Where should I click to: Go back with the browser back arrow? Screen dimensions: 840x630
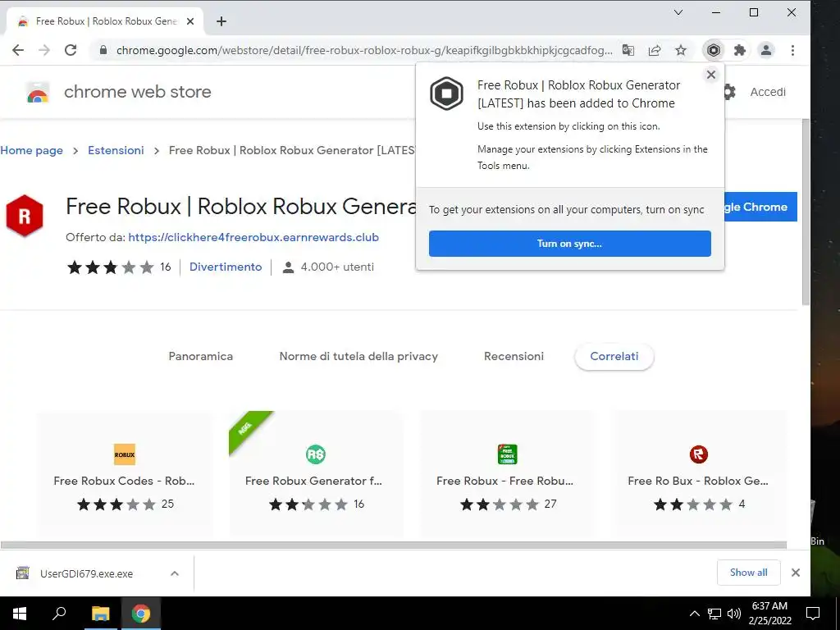(x=18, y=50)
